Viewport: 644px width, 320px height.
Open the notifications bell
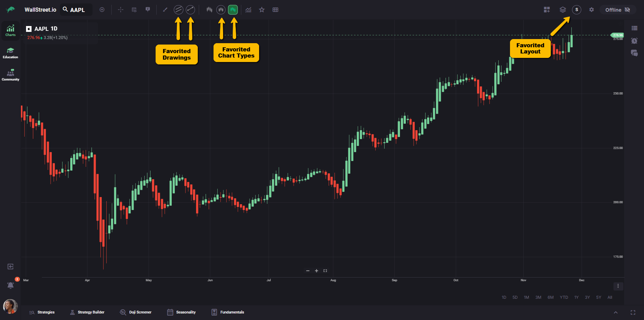tap(11, 285)
